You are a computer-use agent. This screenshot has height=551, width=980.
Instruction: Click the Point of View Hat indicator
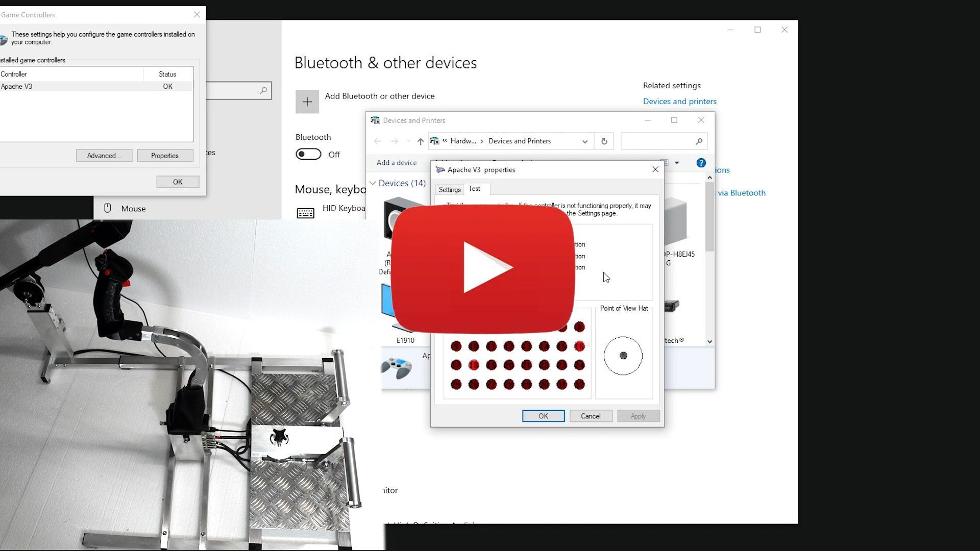[623, 356]
